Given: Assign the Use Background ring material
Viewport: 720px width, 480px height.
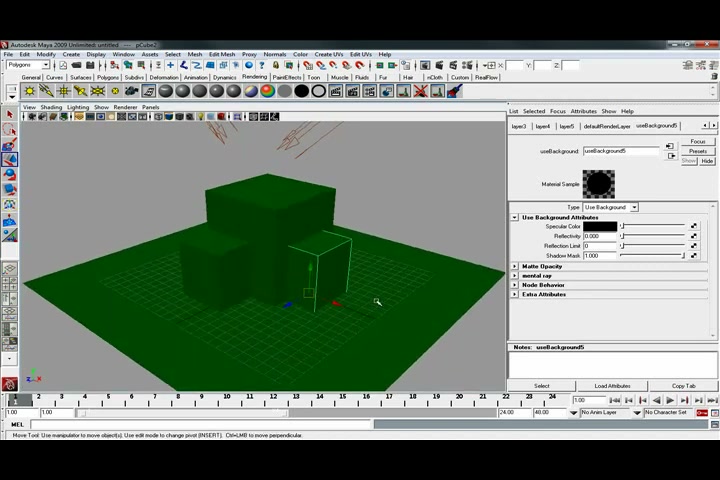Looking at the screenshot, I should (319, 91).
